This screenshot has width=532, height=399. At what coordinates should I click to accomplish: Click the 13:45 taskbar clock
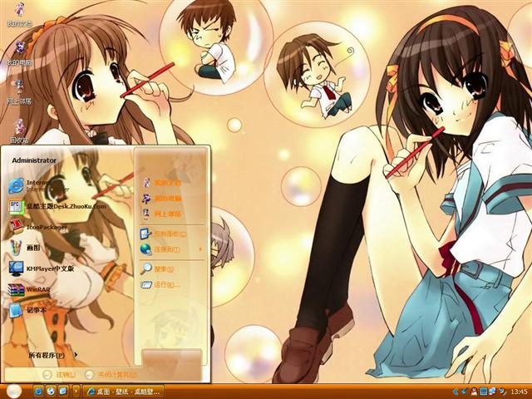519,392
